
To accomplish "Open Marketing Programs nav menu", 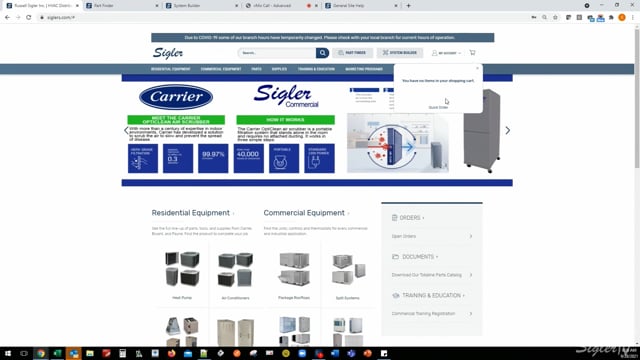I will [x=364, y=69].
